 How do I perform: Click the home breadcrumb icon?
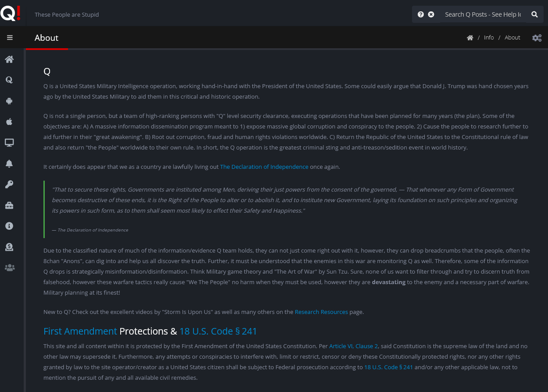(470, 38)
